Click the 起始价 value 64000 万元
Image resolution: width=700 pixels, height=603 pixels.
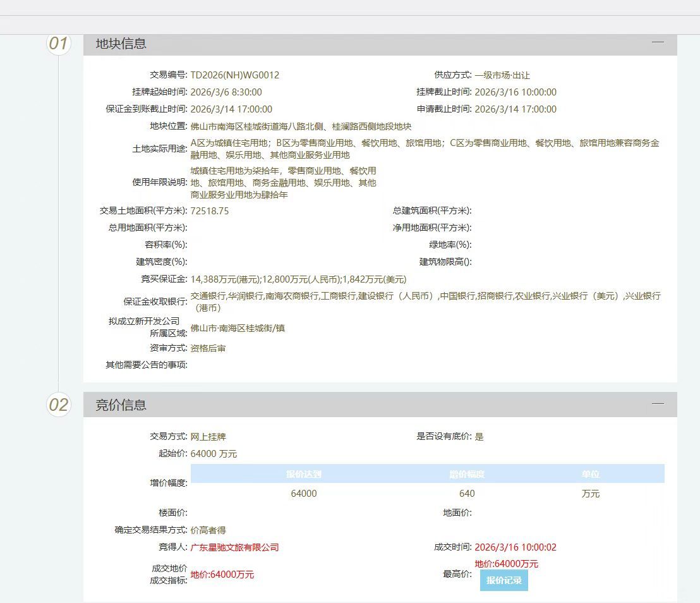214,454
